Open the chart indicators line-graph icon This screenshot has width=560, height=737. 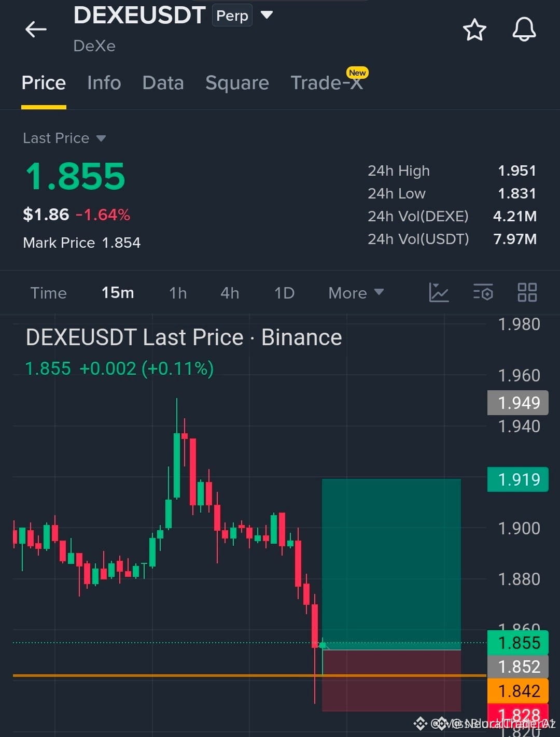tap(439, 292)
